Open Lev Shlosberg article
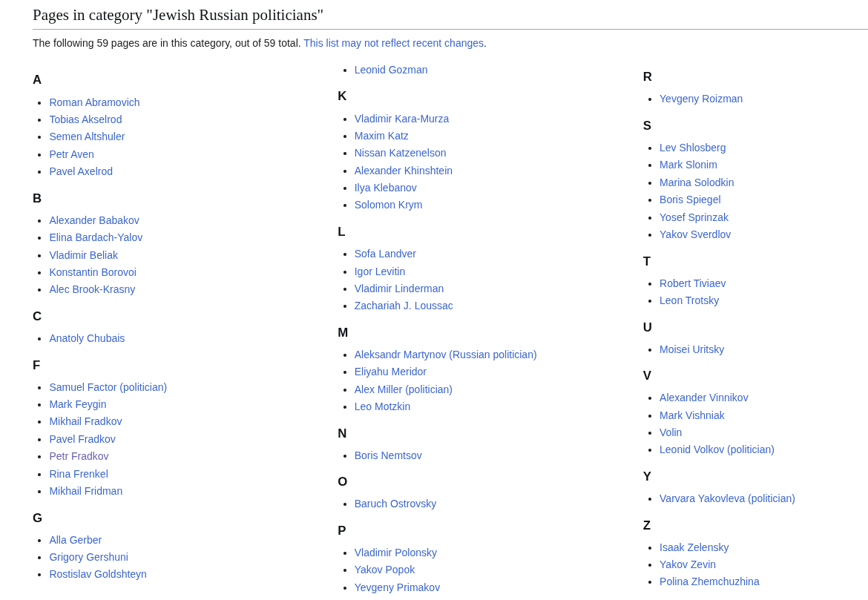Image resolution: width=868 pixels, height=600 pixels. (692, 148)
